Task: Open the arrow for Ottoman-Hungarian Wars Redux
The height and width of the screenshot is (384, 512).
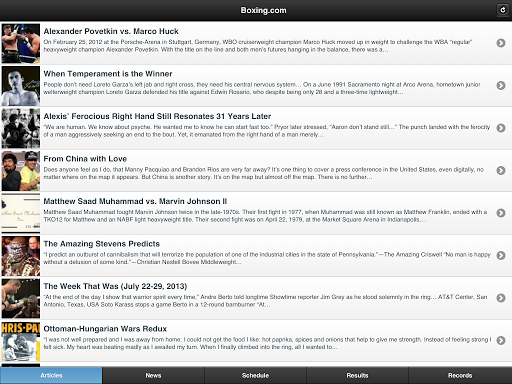Action: coord(501,340)
